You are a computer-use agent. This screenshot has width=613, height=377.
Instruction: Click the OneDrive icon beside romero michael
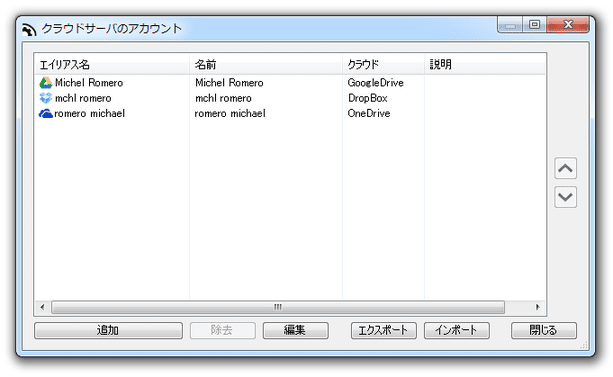(x=46, y=113)
